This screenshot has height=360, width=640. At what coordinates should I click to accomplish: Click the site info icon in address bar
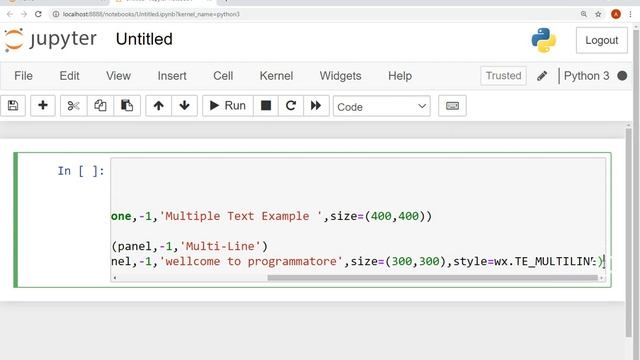56,14
